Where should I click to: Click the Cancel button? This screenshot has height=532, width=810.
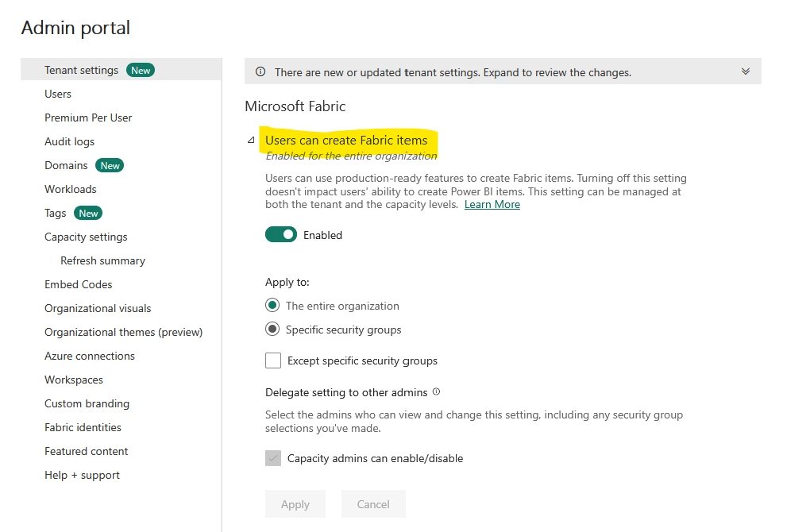tap(373, 504)
